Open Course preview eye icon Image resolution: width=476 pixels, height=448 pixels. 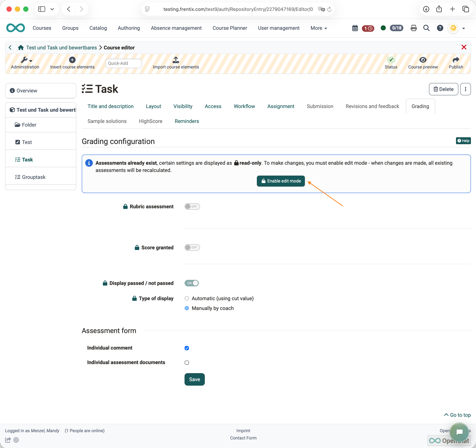tap(423, 60)
